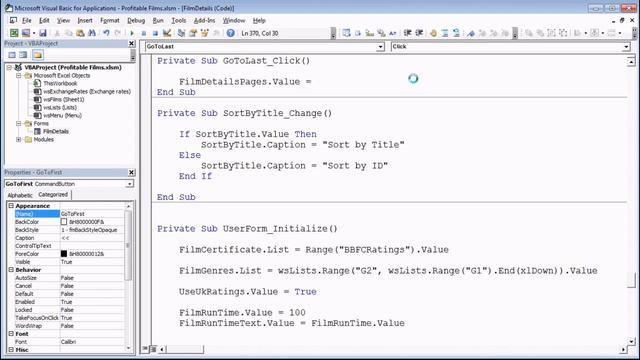Click the Break (pause) toolbar icon

click(144, 33)
